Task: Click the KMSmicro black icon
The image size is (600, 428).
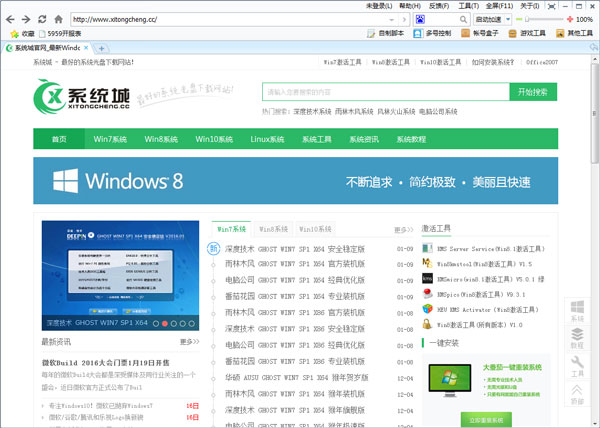Action: (x=427, y=278)
